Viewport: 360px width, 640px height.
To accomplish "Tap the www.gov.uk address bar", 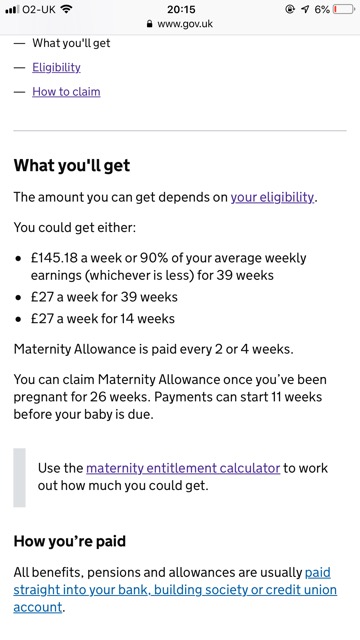I will pos(180,24).
